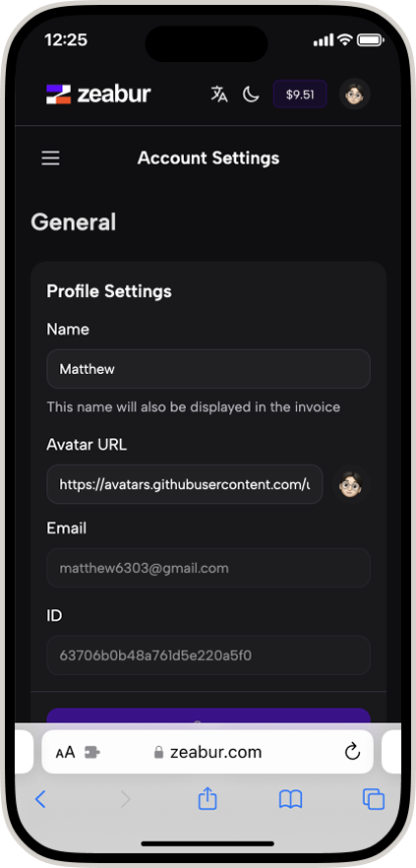
Task: Open the Safari share sheet
Action: tap(208, 799)
